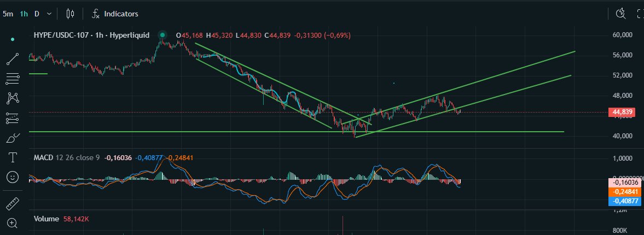The image size is (644, 235).
Task: Open the Fibonacci retracement tools
Action: tap(13, 78)
